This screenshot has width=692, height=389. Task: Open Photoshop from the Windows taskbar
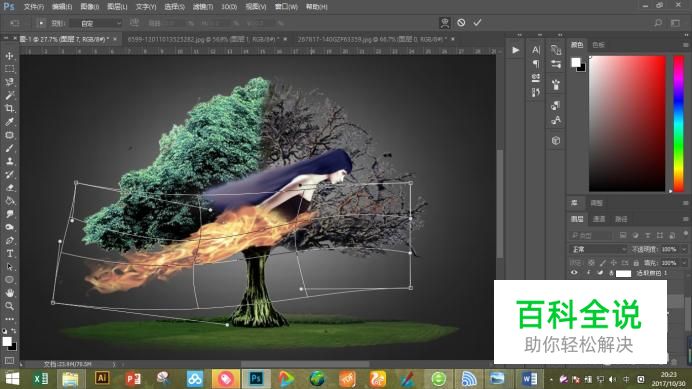click(x=256, y=378)
